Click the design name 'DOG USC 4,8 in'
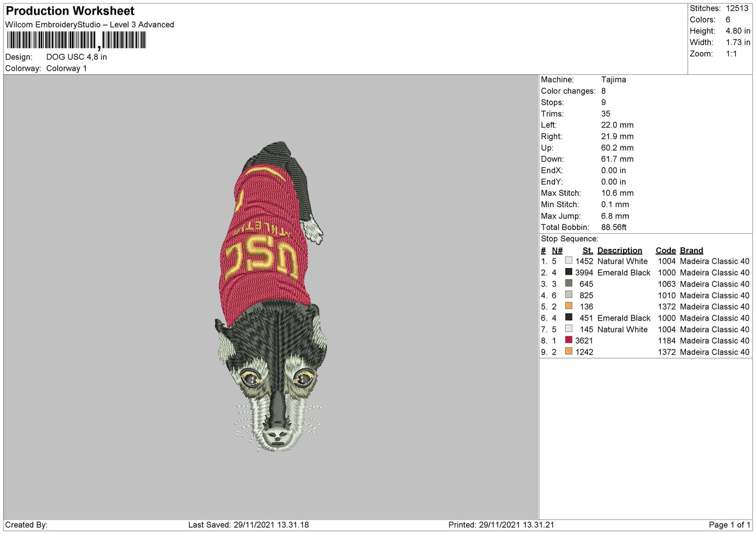The width and height of the screenshot is (756, 534). pyautogui.click(x=76, y=57)
